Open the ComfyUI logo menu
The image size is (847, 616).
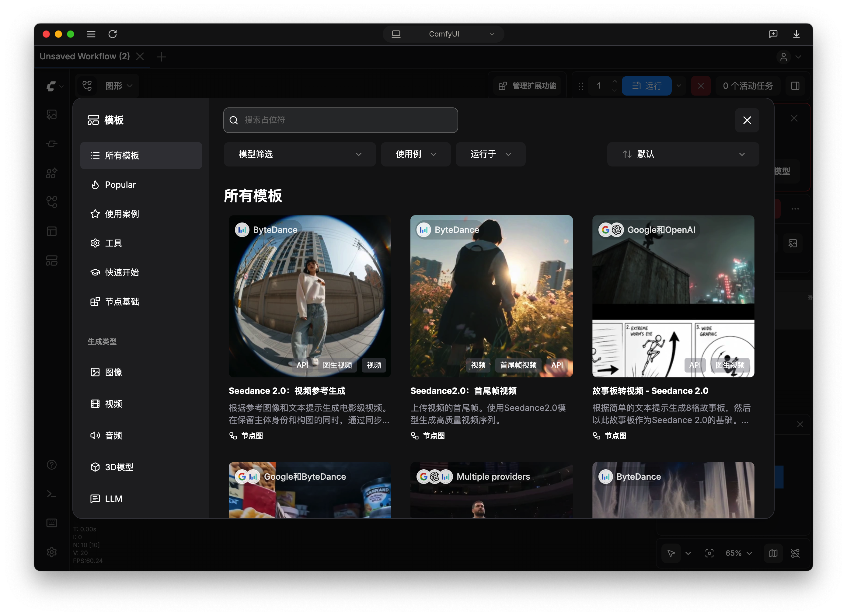click(54, 86)
